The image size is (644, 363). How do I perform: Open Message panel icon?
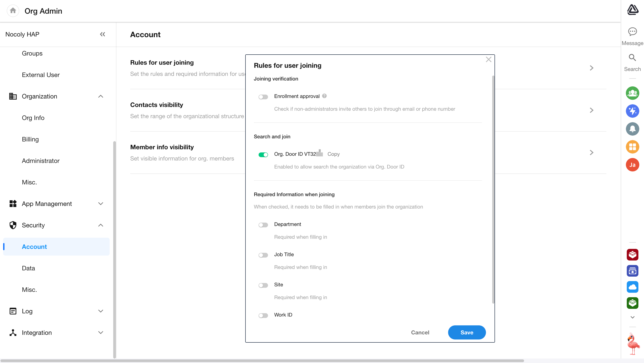click(x=632, y=32)
